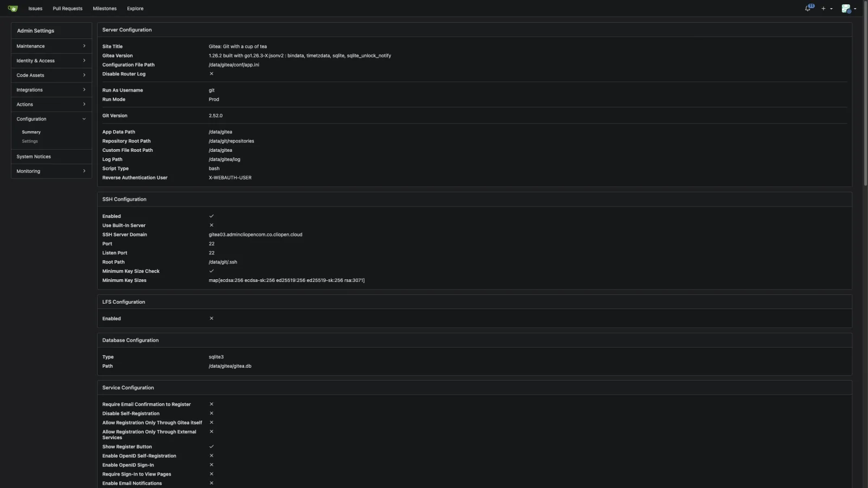Select Summary under Configuration
This screenshot has height=488, width=868.
click(x=31, y=132)
